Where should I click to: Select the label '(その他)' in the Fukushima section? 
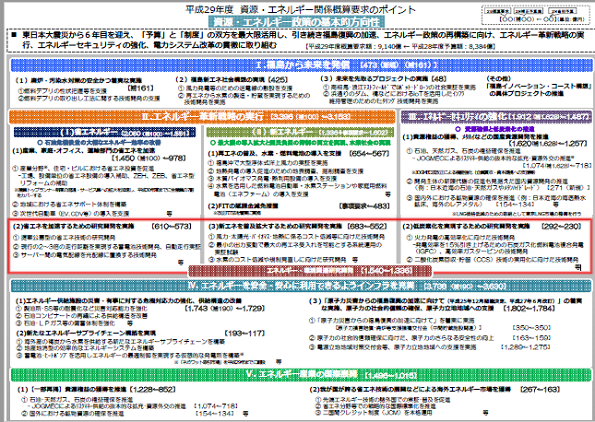499,79
